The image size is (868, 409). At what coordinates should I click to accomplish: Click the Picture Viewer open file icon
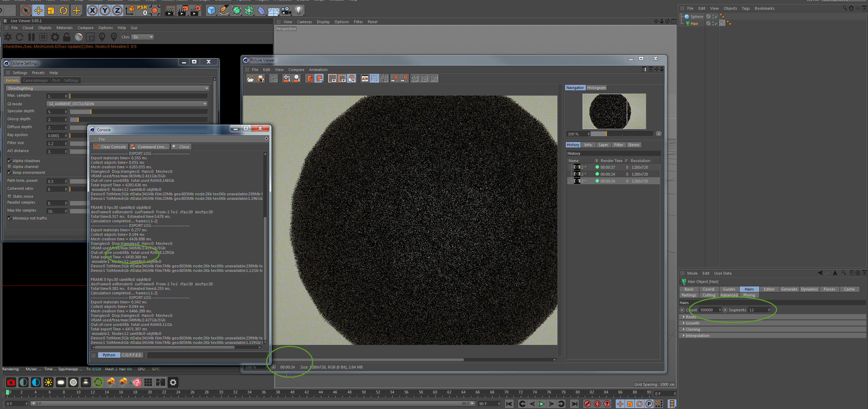250,79
